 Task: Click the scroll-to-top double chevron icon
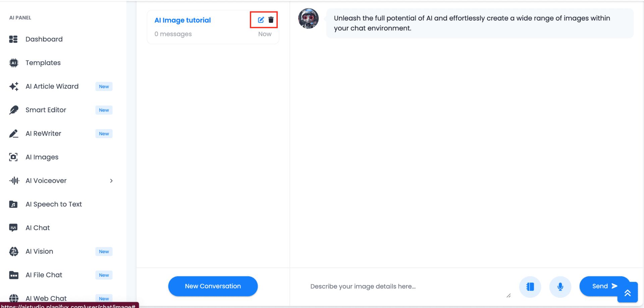(628, 293)
